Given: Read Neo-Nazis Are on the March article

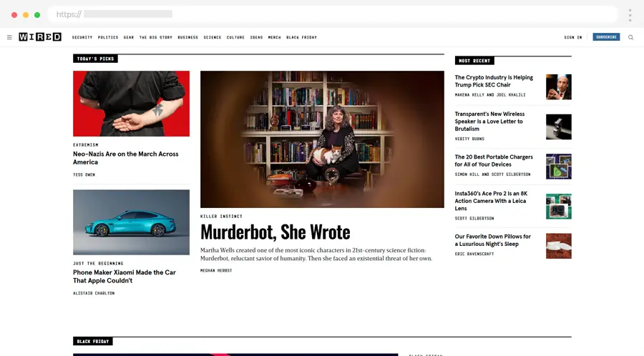Looking at the screenshot, I should 125,158.
